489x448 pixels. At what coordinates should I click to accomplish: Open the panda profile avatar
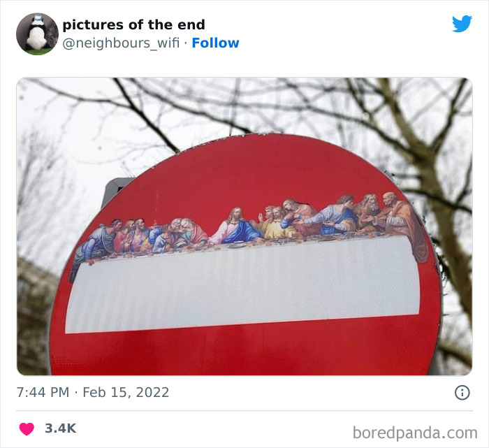pos(37,34)
